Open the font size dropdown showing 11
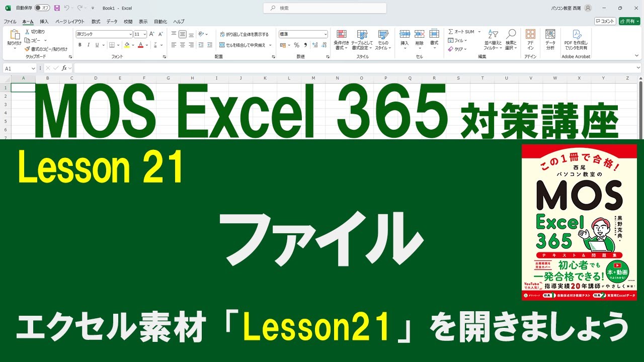 coord(145,34)
